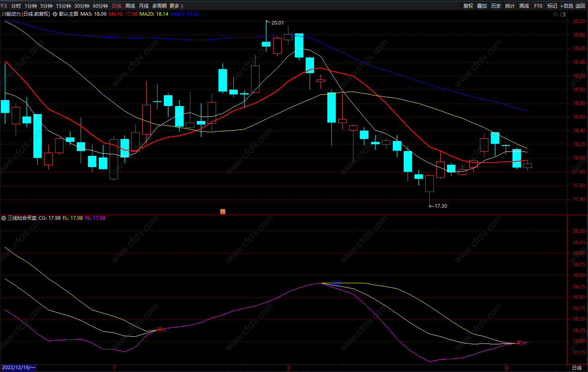Click the 默认主图 label

click(69, 14)
